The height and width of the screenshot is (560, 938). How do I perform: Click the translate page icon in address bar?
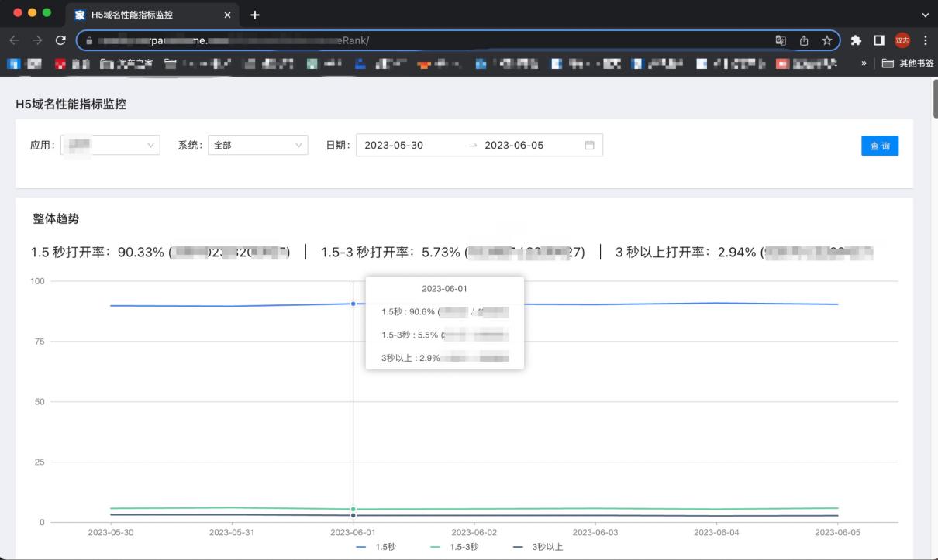pos(781,40)
